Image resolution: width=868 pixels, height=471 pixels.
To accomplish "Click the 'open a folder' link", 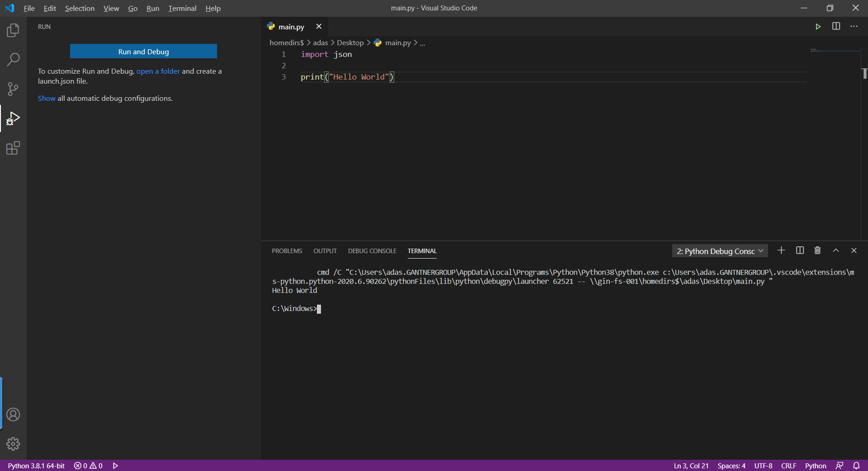I will 158,71.
